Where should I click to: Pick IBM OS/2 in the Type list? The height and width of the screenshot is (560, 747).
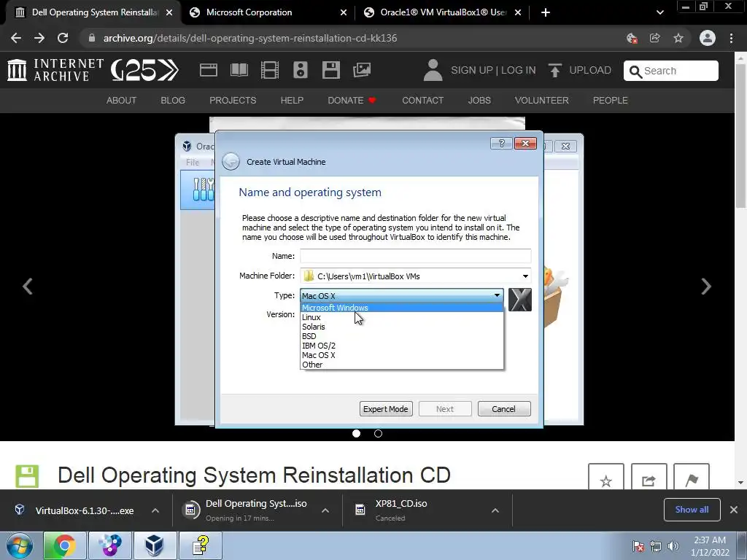click(402, 346)
